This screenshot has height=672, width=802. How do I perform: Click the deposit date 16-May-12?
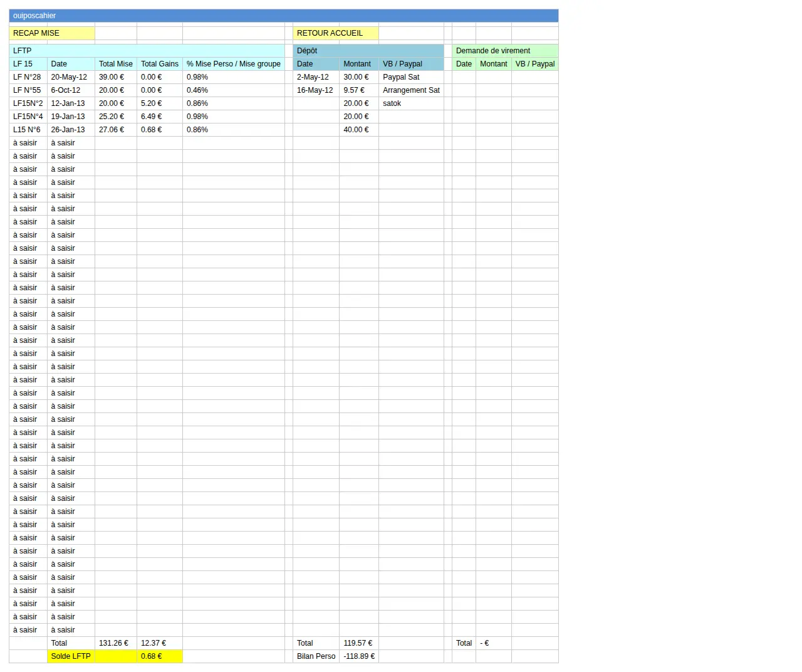pos(316,90)
